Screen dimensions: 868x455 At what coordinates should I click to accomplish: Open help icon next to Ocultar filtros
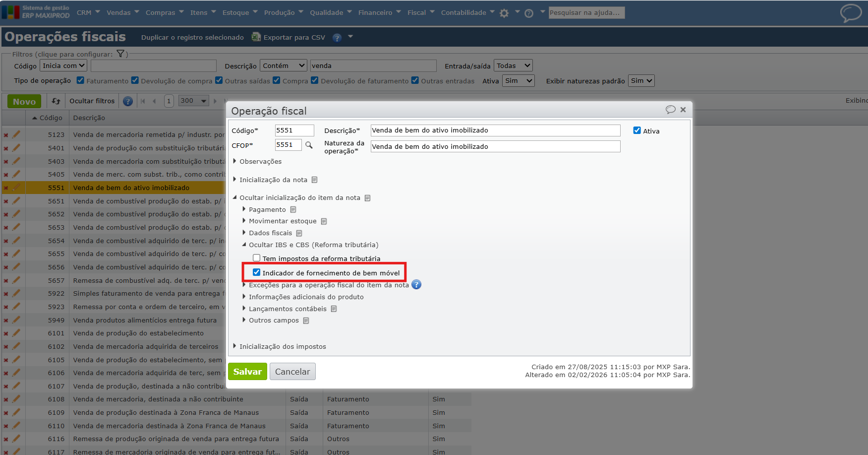coord(128,101)
